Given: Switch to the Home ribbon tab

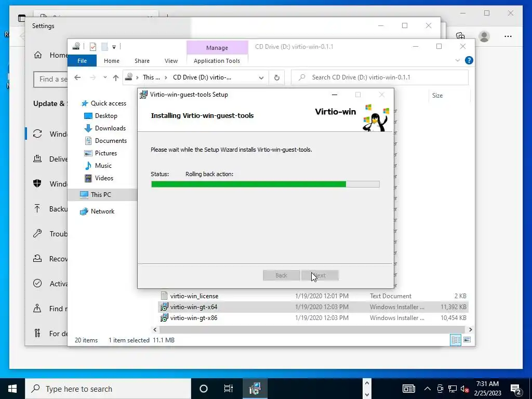Looking at the screenshot, I should 112,61.
